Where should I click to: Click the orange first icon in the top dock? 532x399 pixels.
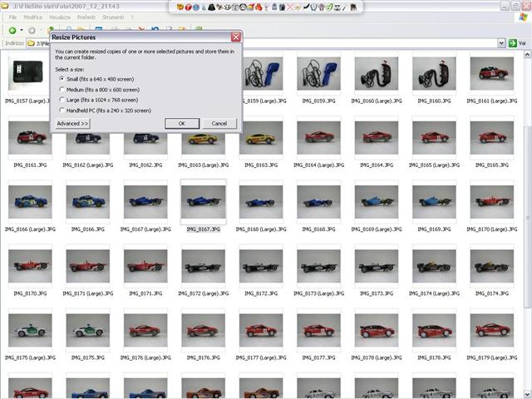coord(180,7)
